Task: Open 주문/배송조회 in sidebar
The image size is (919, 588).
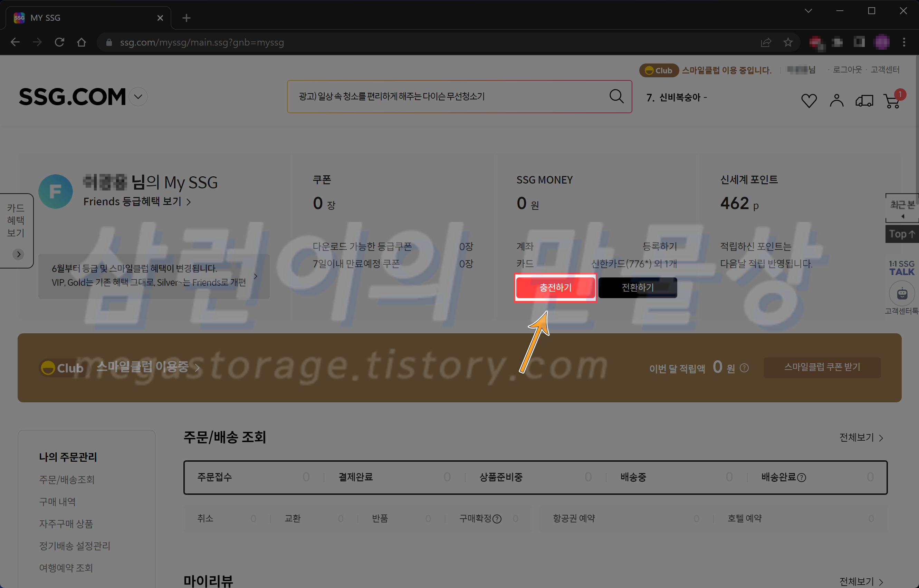Action: click(67, 480)
